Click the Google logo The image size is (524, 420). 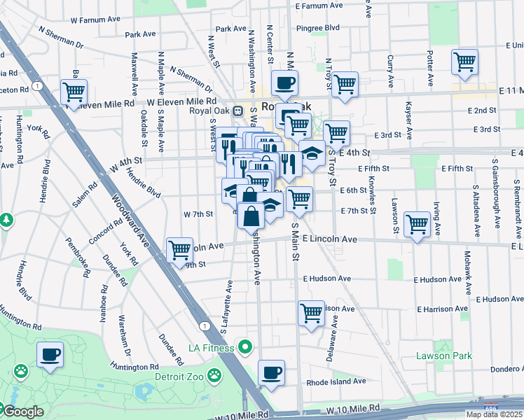pyautogui.click(x=22, y=412)
